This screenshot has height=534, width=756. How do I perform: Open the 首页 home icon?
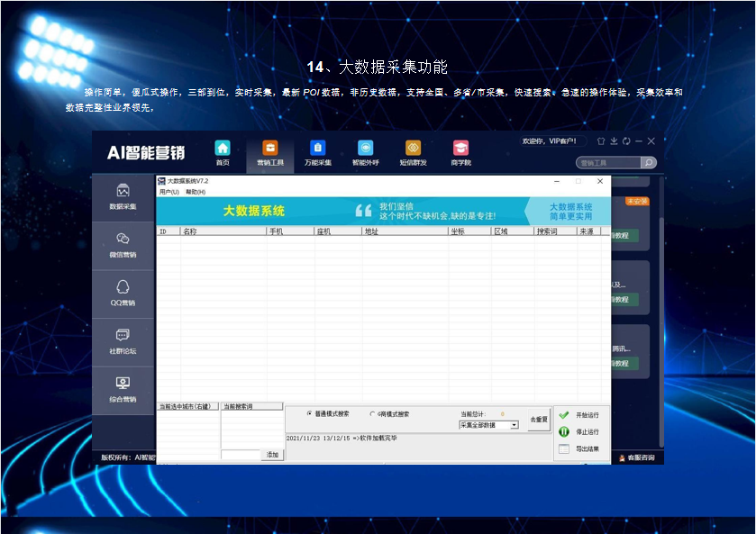click(223, 148)
